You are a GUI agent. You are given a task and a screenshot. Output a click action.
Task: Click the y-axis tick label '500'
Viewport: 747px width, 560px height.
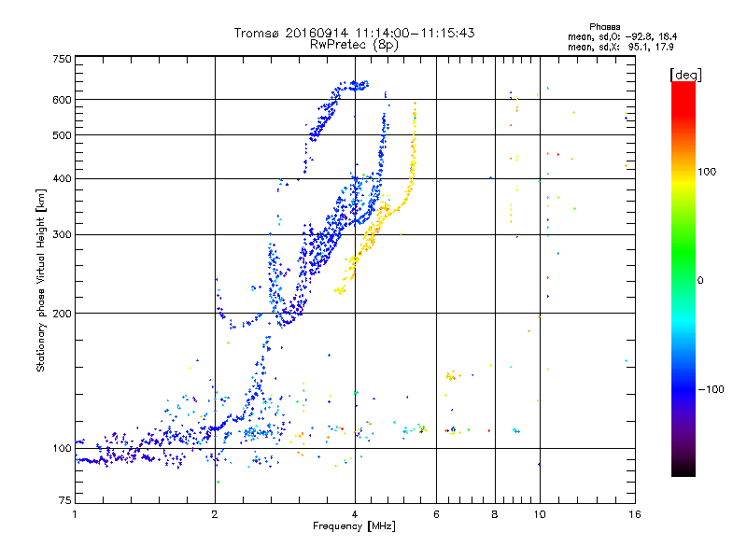62,135
